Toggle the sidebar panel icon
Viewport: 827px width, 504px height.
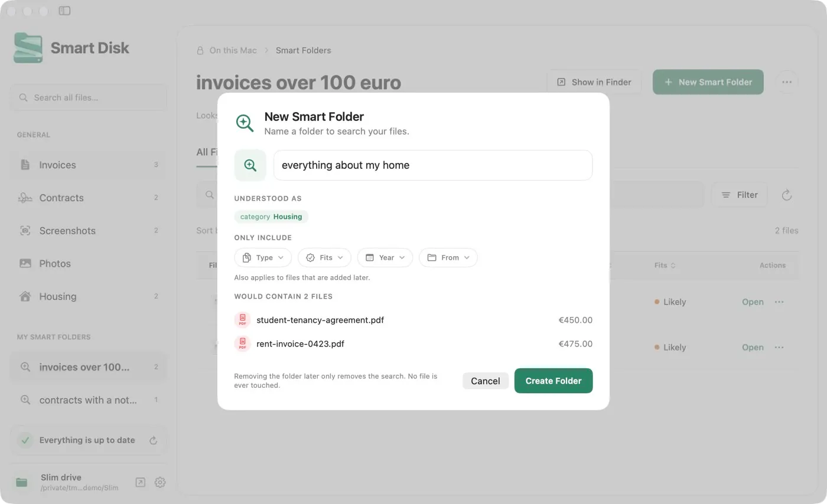pyautogui.click(x=64, y=11)
